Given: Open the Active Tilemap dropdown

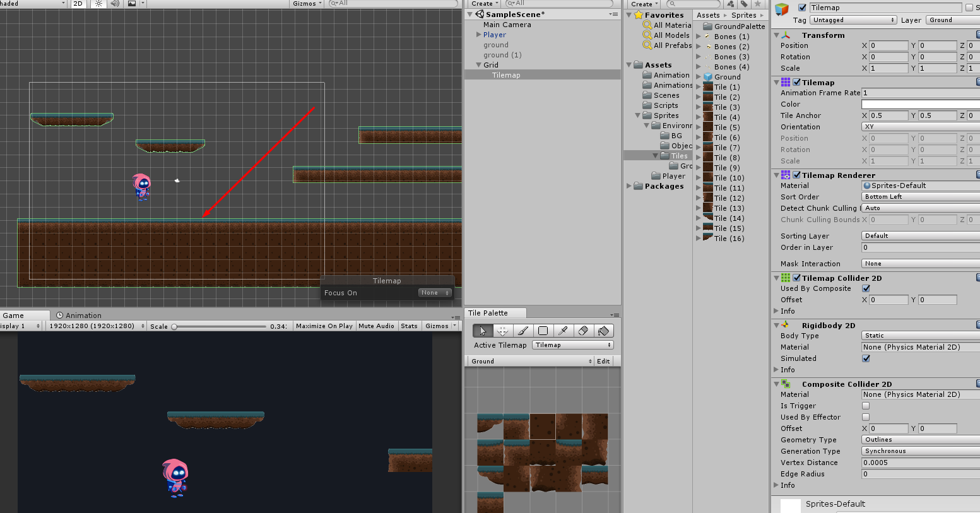Looking at the screenshot, I should [x=572, y=345].
